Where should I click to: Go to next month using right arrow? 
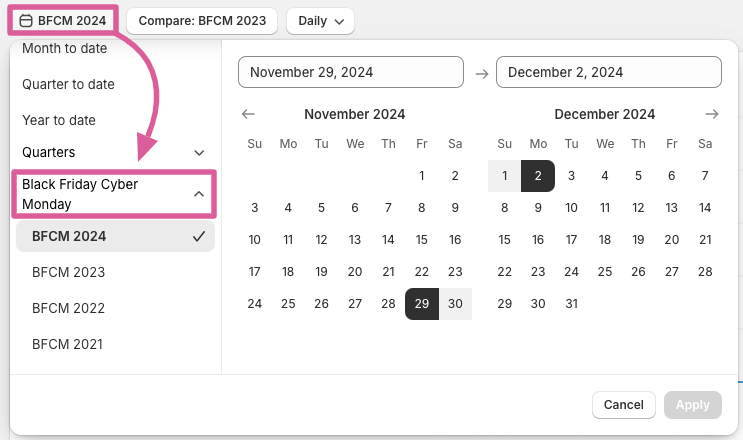tap(711, 114)
